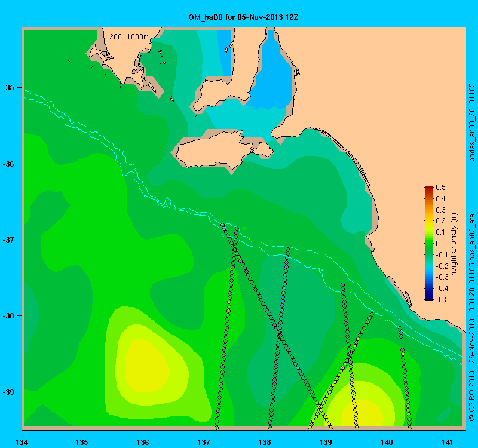Click latitude label -36
Image resolution: width=478 pixels, height=448 pixels.
pyautogui.click(x=8, y=164)
